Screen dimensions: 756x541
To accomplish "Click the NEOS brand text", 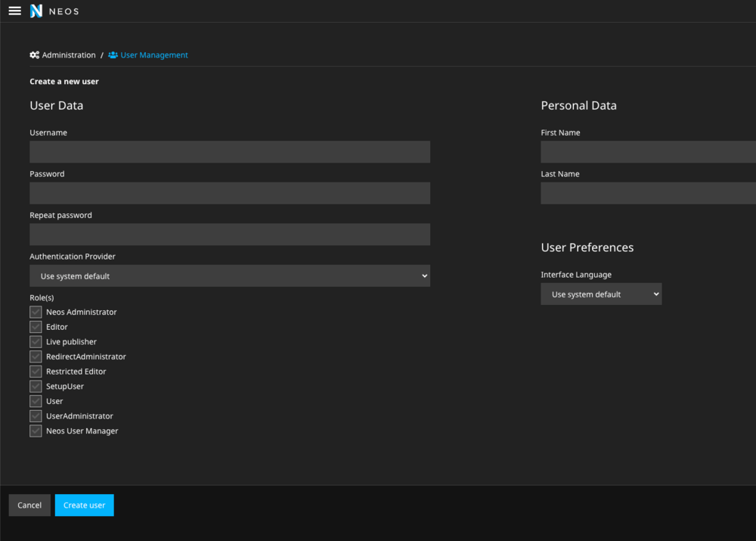I will pos(64,11).
